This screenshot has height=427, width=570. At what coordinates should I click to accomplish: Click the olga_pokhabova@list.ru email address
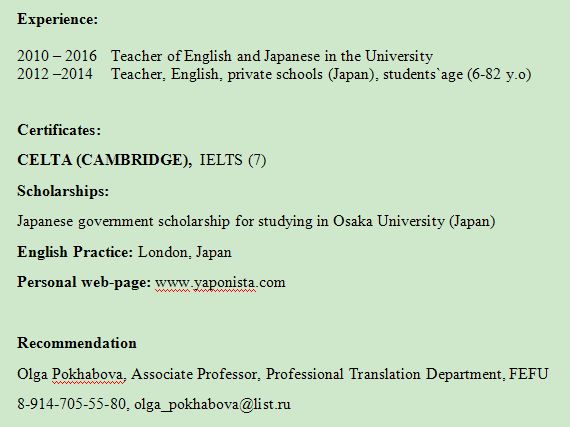tap(212, 404)
